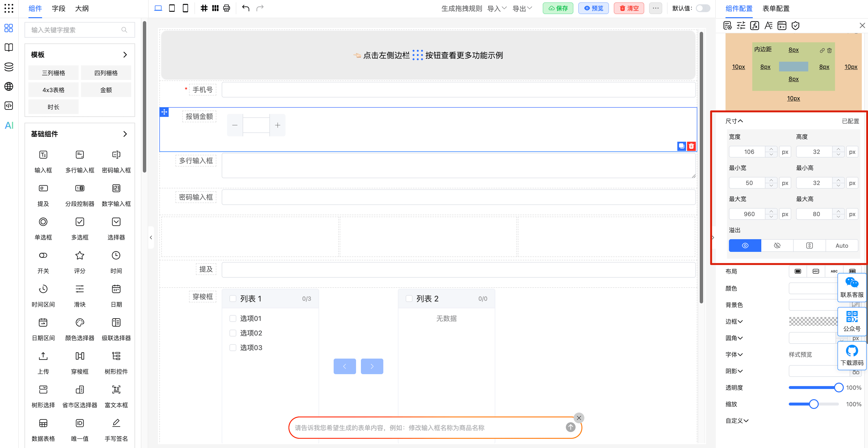Click the print icon in toolbar
This screenshot has width=868, height=448.
(226, 8)
